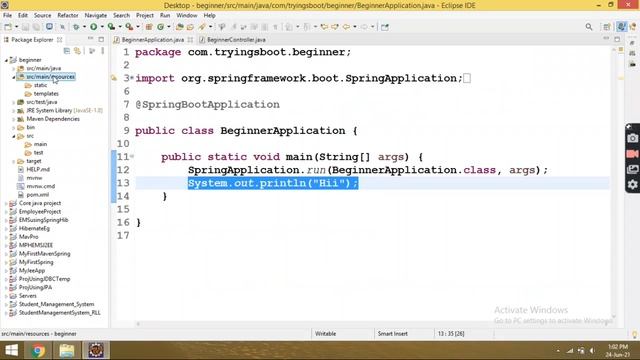The height and width of the screenshot is (360, 640).
Task: Click the 13 : 35 cursor position status
Action: coord(451,333)
